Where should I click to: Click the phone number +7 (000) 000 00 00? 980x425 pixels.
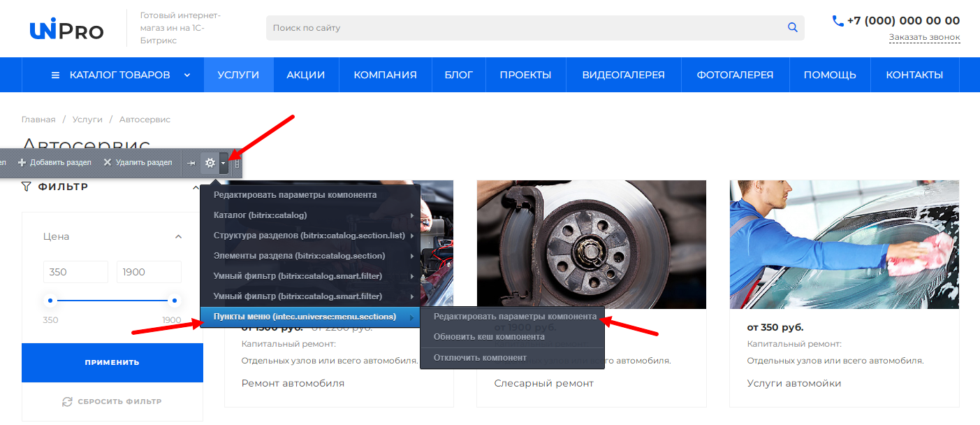pyautogui.click(x=903, y=21)
